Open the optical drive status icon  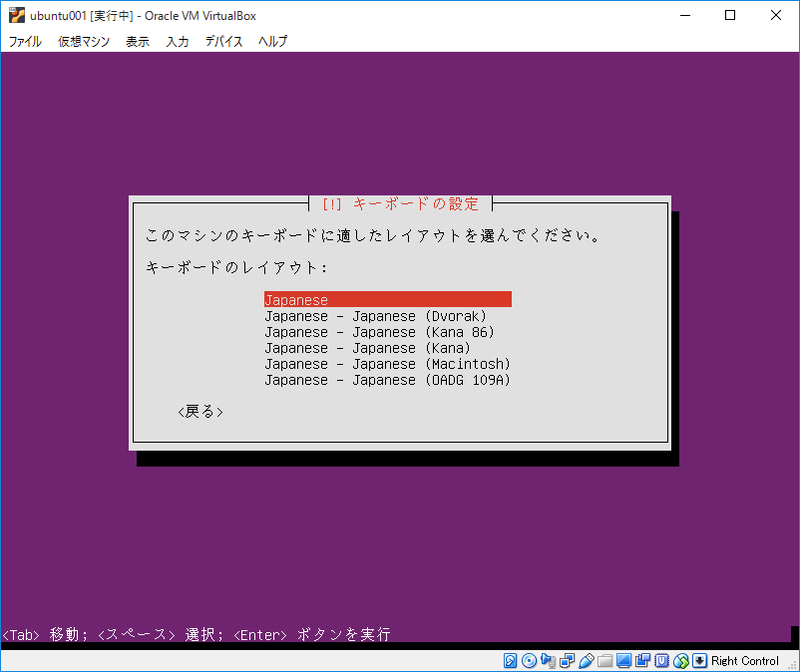coord(529,661)
